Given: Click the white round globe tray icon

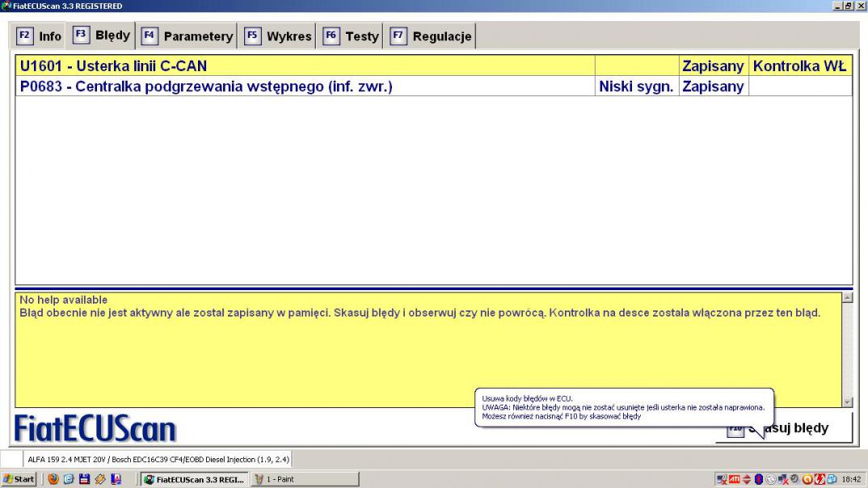Looking at the screenshot, I should (771, 479).
